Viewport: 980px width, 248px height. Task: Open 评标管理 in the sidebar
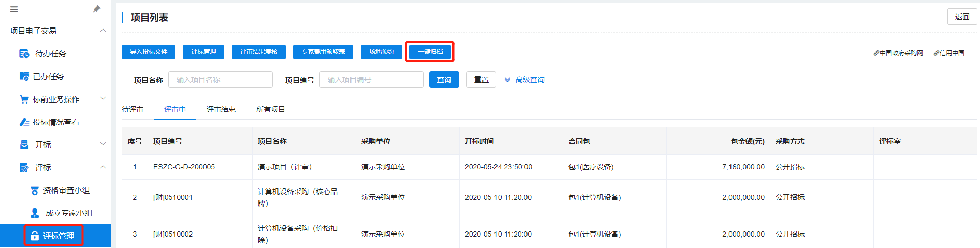pyautogui.click(x=58, y=236)
